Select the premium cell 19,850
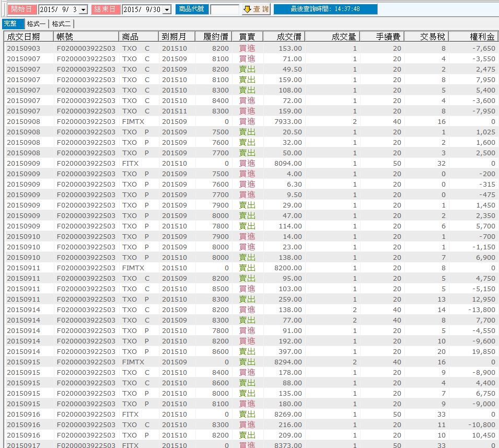This screenshot has height=448, width=499. (x=484, y=351)
